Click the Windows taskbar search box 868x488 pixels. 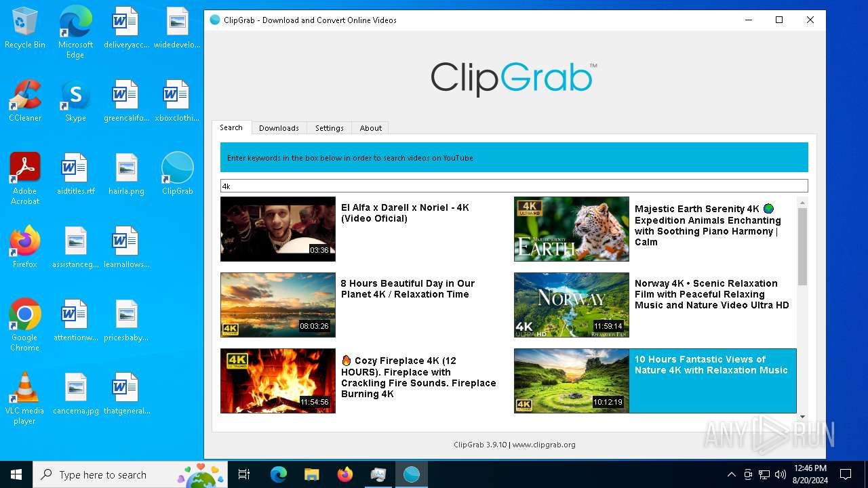(132, 474)
